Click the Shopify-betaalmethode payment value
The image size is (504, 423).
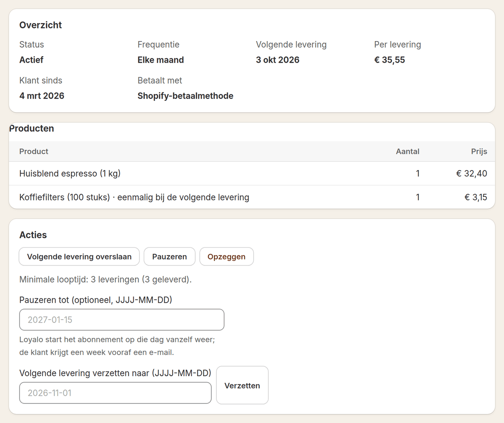tap(185, 96)
